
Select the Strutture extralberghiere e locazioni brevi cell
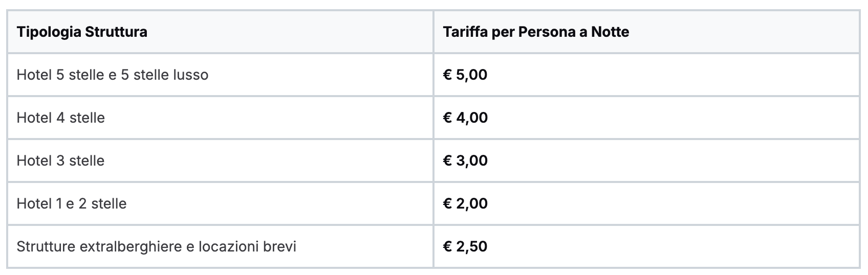click(156, 246)
